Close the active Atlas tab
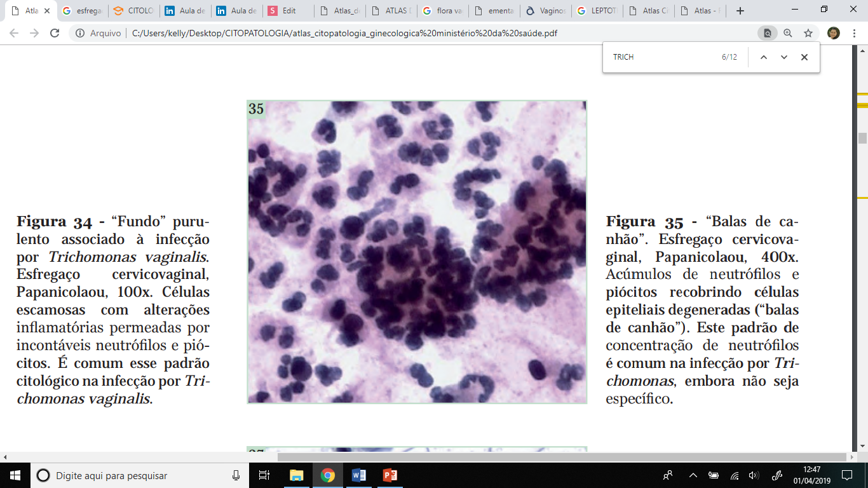This screenshot has width=868, height=488. coord(46,11)
